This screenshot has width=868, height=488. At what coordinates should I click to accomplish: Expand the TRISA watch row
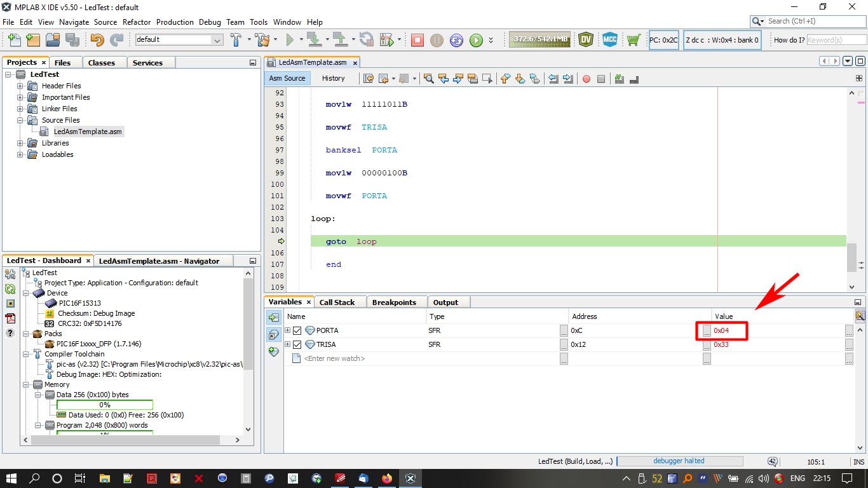(288, 344)
